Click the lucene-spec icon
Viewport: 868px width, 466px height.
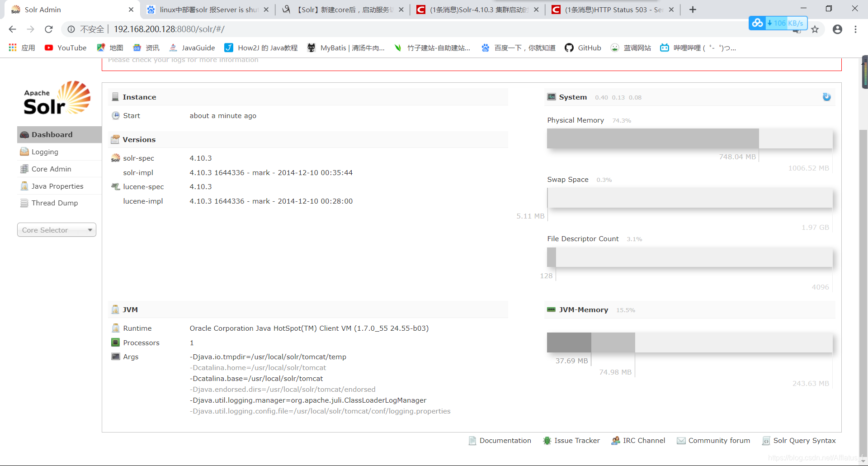click(x=116, y=186)
